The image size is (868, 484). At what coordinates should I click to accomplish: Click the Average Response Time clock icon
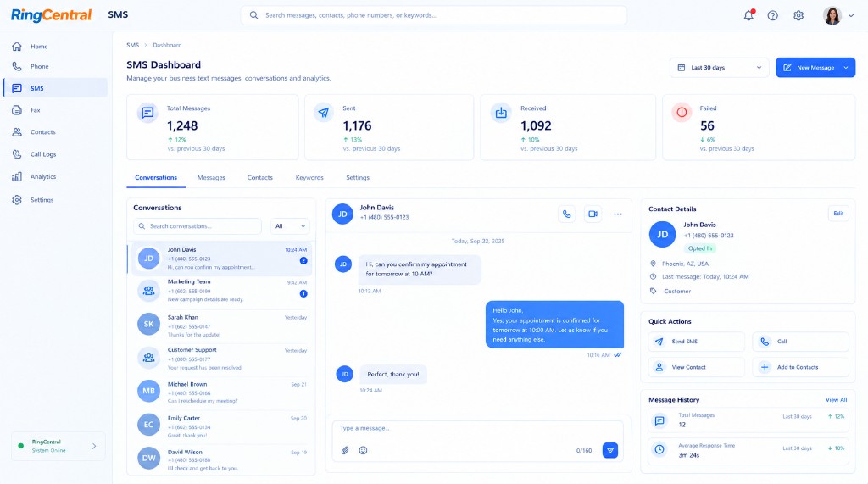[x=659, y=449]
